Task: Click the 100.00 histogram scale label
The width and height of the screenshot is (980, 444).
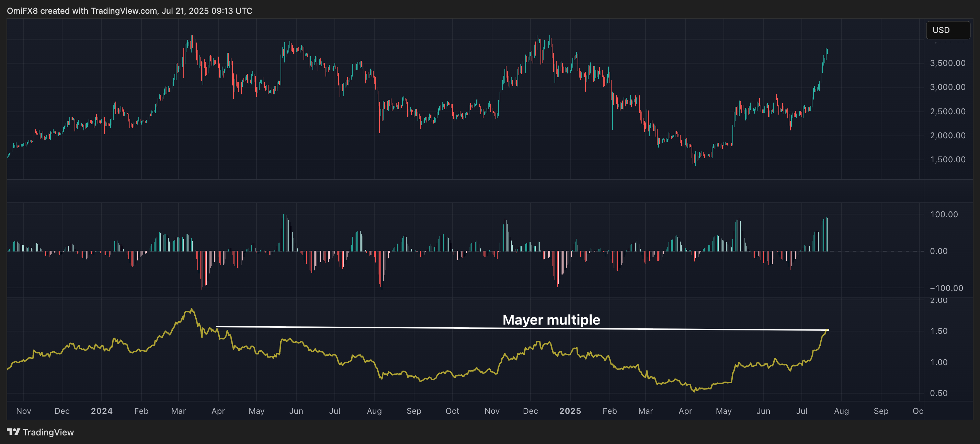Action: pos(944,214)
